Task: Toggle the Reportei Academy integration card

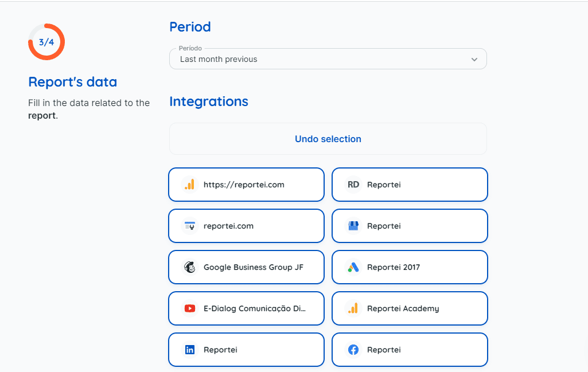Action: [410, 308]
